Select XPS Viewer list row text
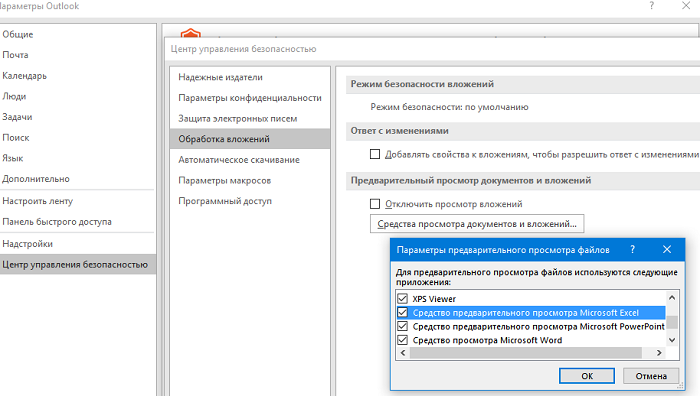700x396 pixels. coord(434,299)
